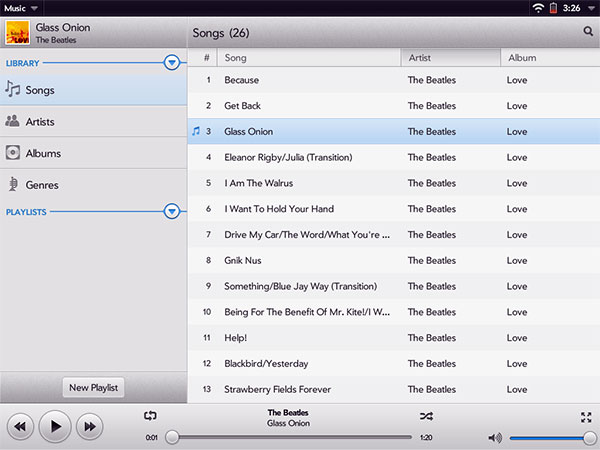Open the Music app menu dropdown
The image size is (600, 450).
tap(21, 8)
